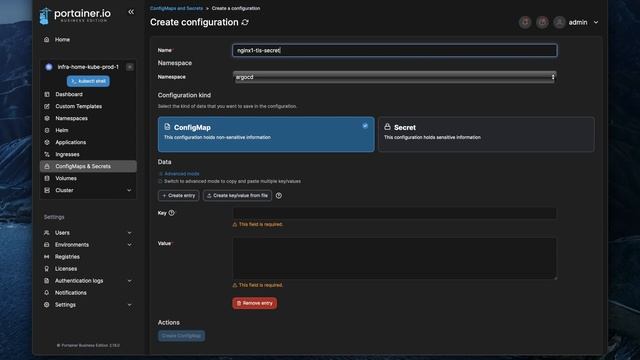Click the help icon beside Create key/value from file

279,196
